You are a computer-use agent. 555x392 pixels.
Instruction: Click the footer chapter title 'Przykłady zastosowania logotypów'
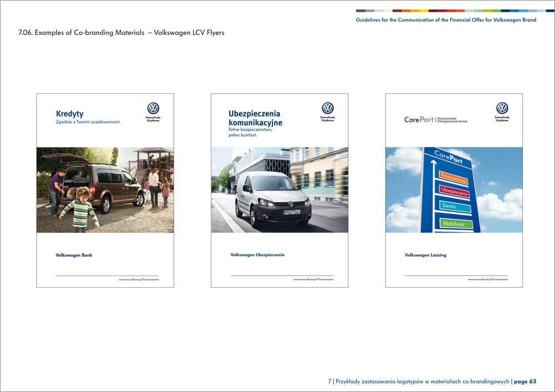(x=422, y=381)
